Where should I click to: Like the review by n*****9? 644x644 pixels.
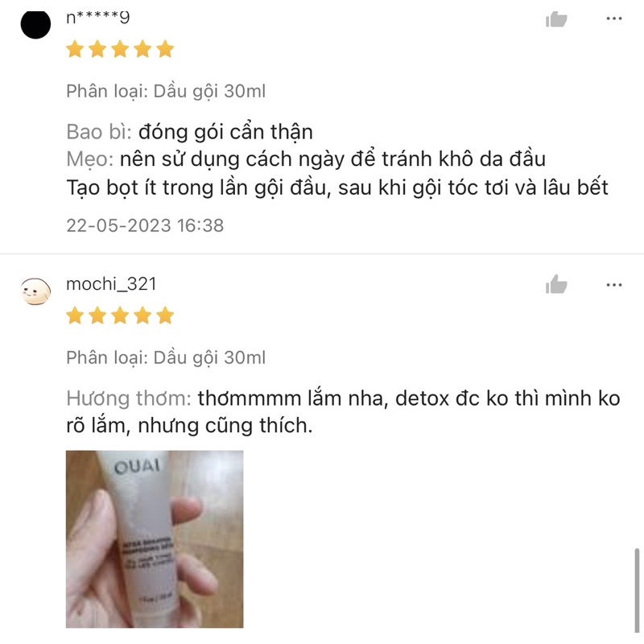click(x=556, y=19)
